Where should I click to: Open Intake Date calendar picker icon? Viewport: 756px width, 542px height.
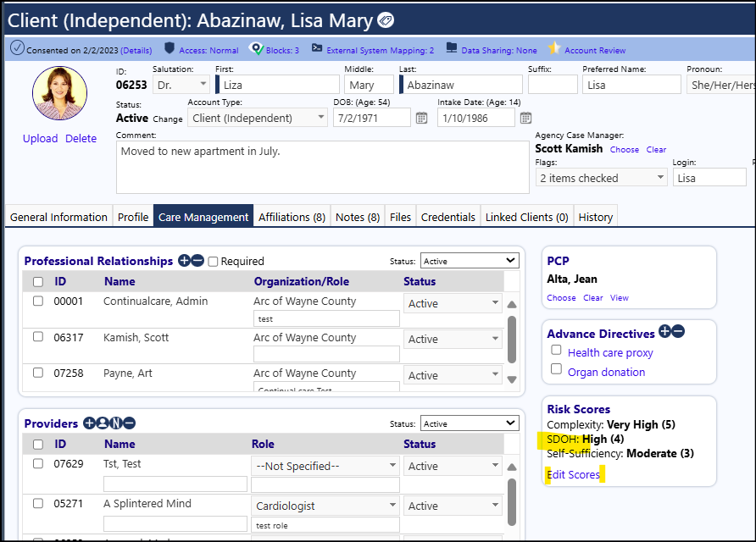525,118
